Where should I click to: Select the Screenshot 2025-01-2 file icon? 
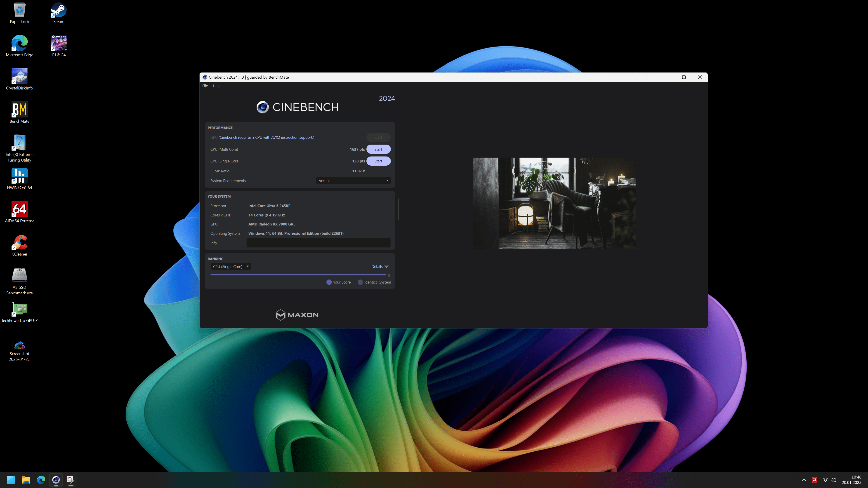click(x=19, y=351)
